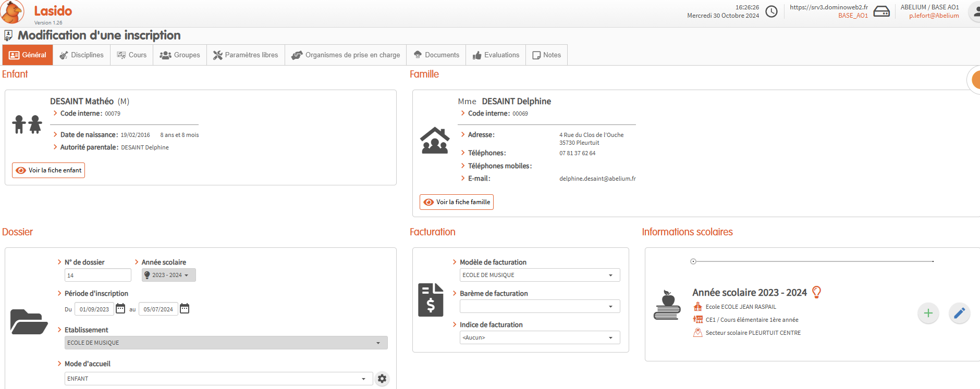This screenshot has height=389, width=980.
Task: Open Mode d'accueil gear settings
Action: click(x=382, y=379)
